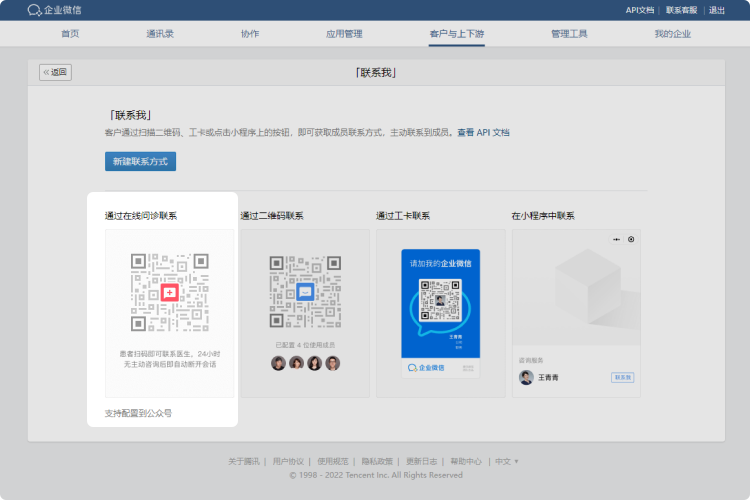Expand the 中文 language dropdown
This screenshot has width=750, height=500.
[x=507, y=461]
